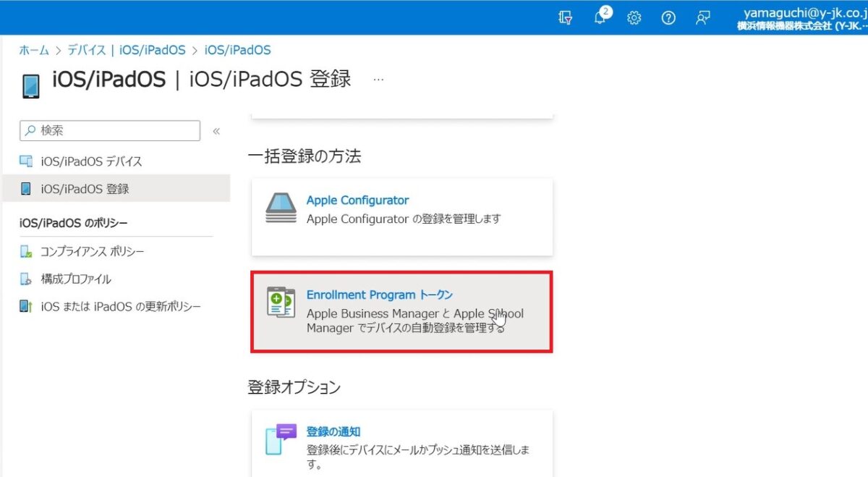Launch the Cloud Shell icon

[565, 18]
